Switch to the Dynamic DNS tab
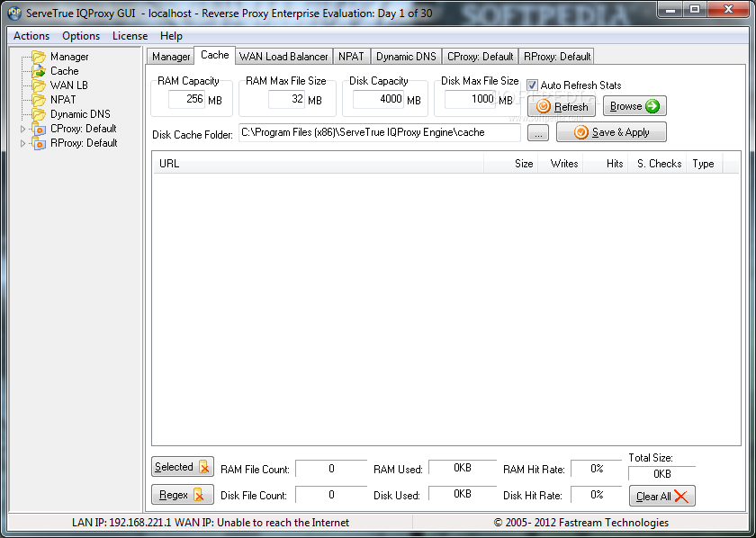The width and height of the screenshot is (756, 538). click(x=406, y=57)
